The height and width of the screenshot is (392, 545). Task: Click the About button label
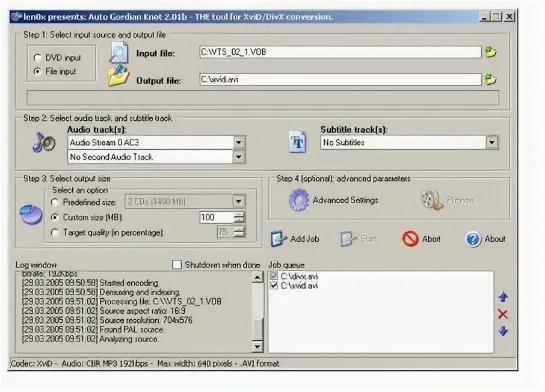[x=495, y=239]
